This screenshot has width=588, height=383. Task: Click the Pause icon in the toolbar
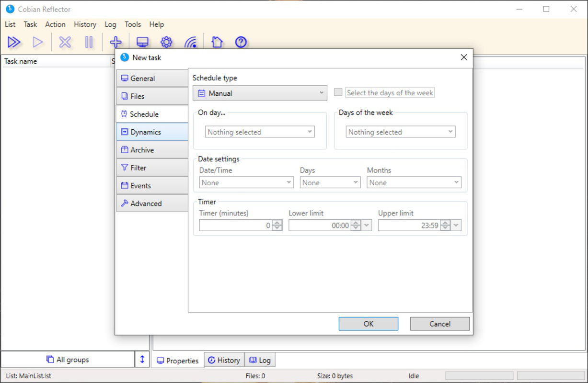[x=89, y=42]
